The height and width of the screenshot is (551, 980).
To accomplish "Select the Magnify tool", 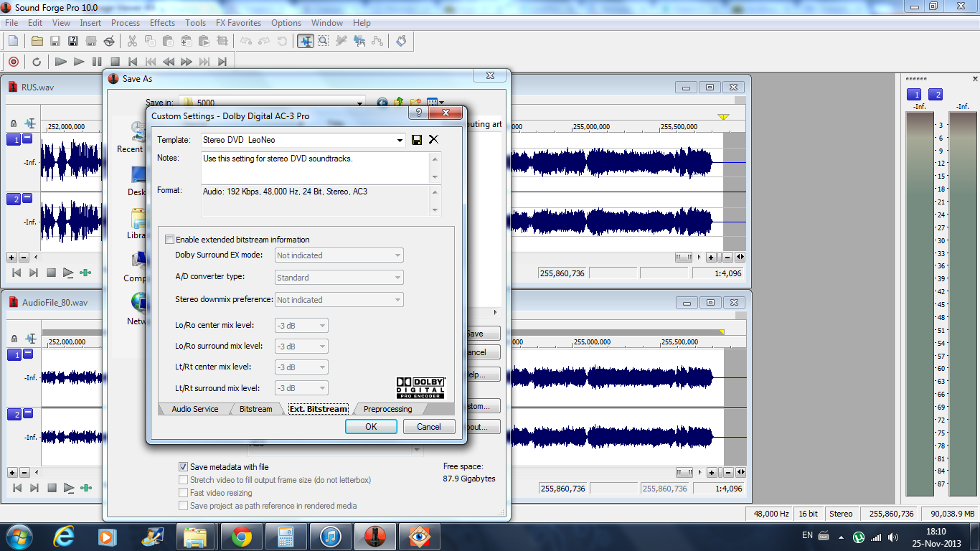I will point(324,41).
